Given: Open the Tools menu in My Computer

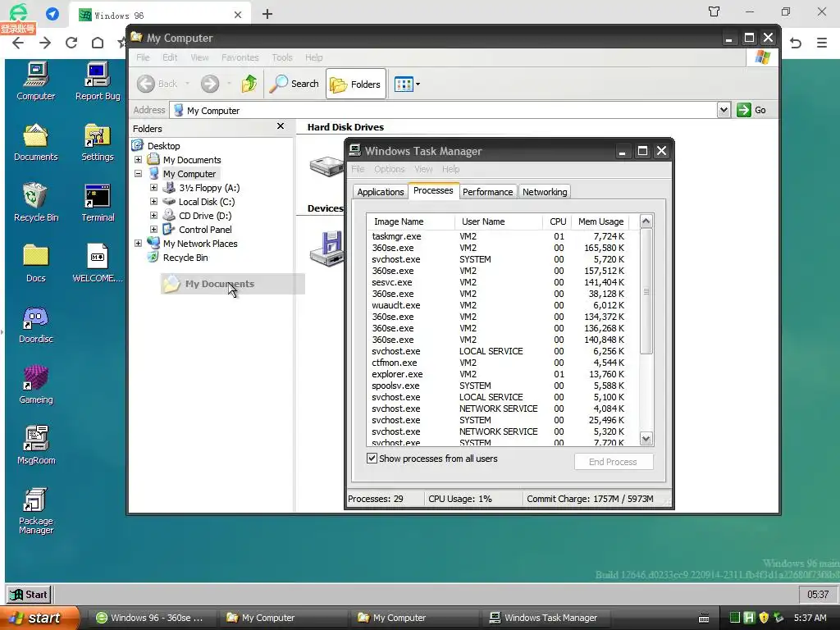Looking at the screenshot, I should (x=282, y=57).
